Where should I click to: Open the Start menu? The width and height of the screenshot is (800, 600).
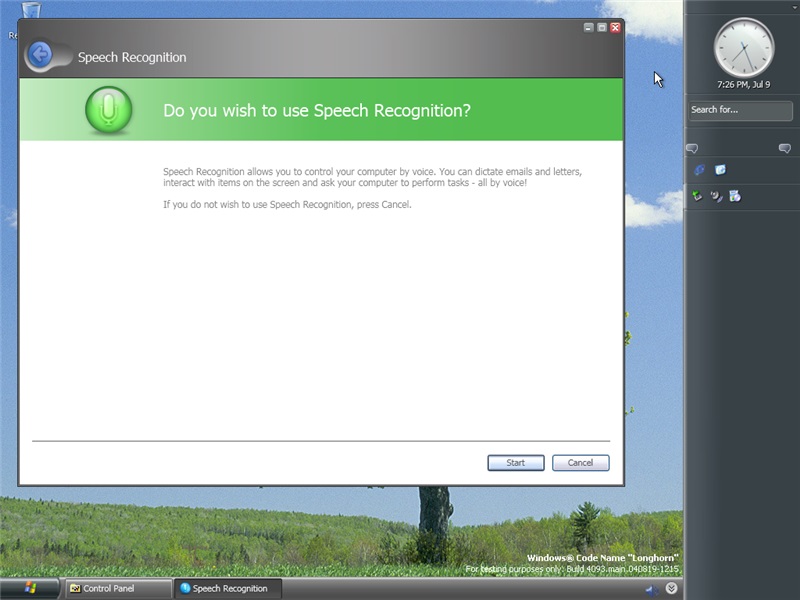pyautogui.click(x=30, y=588)
